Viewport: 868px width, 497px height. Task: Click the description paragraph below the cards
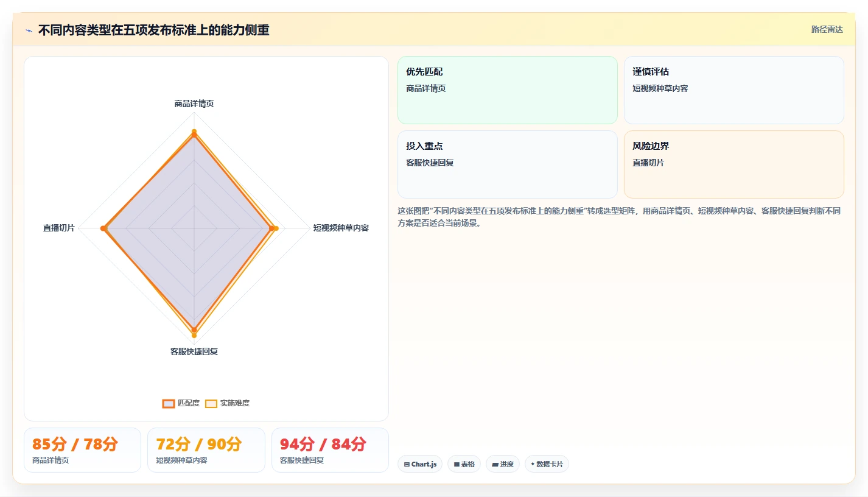619,217
